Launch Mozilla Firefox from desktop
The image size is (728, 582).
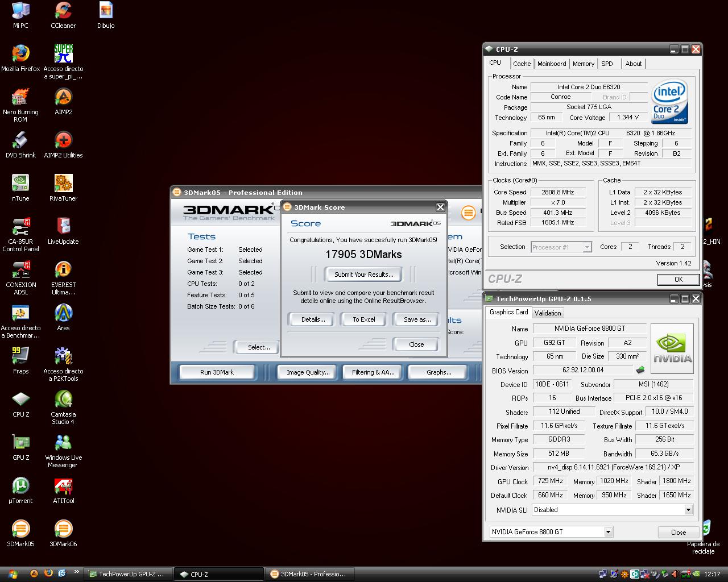(x=20, y=58)
